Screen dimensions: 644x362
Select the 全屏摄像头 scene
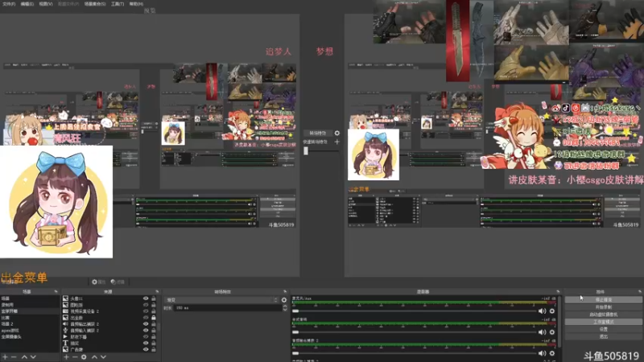(x=30, y=336)
